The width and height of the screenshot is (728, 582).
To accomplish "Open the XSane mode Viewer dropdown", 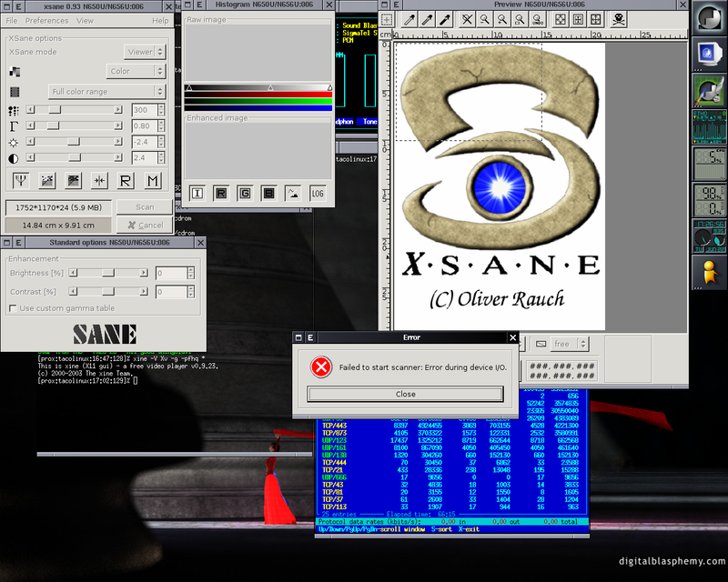I will click(x=145, y=52).
